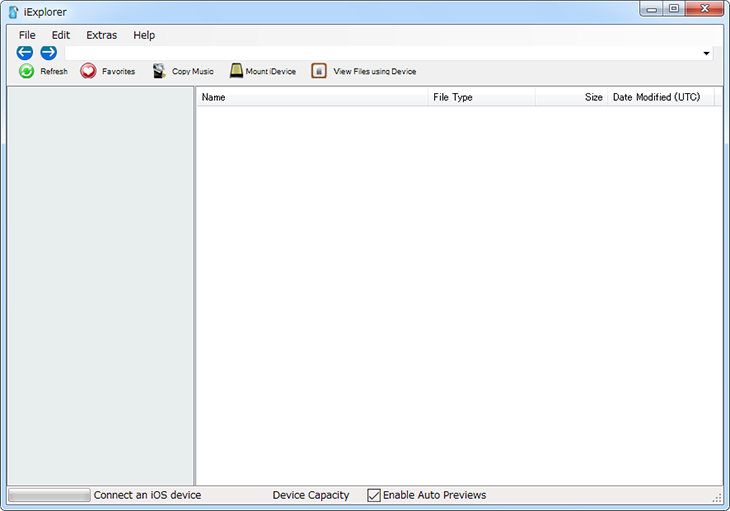
Task: Click the Mount iDevice text label
Action: click(270, 72)
